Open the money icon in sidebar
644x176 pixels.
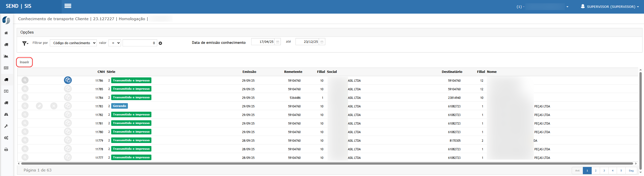point(6,91)
